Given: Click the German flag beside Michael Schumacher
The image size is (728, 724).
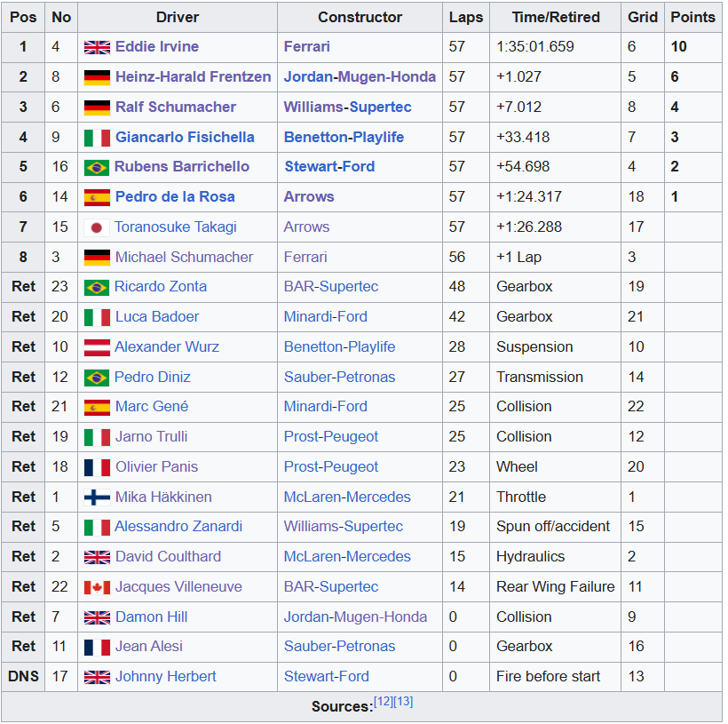Looking at the screenshot, I should pos(97,258).
